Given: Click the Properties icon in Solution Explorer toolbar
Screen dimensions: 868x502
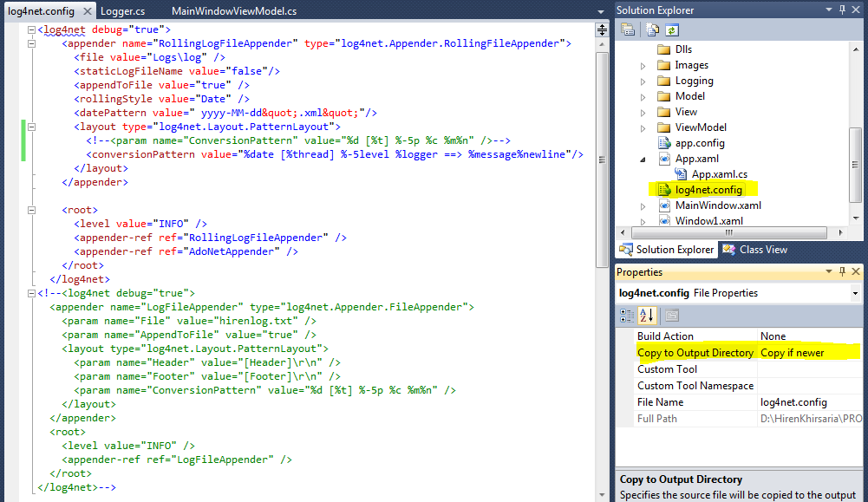Looking at the screenshot, I should [x=626, y=29].
